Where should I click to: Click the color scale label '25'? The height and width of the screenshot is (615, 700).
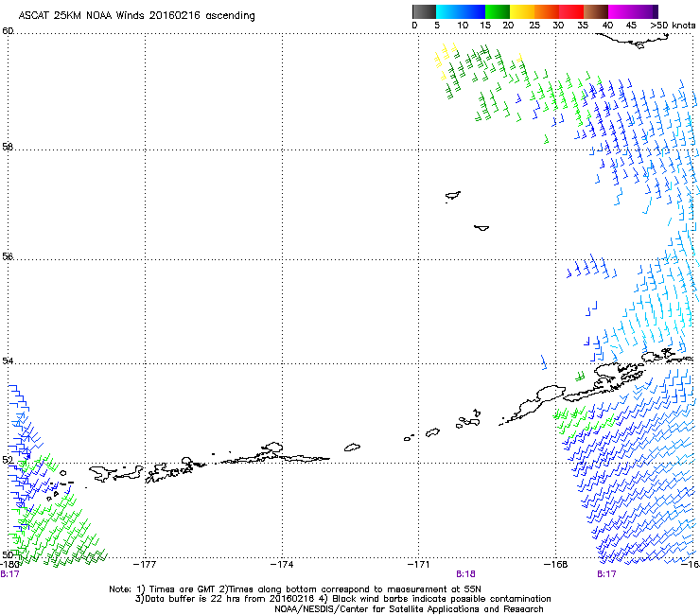534,26
